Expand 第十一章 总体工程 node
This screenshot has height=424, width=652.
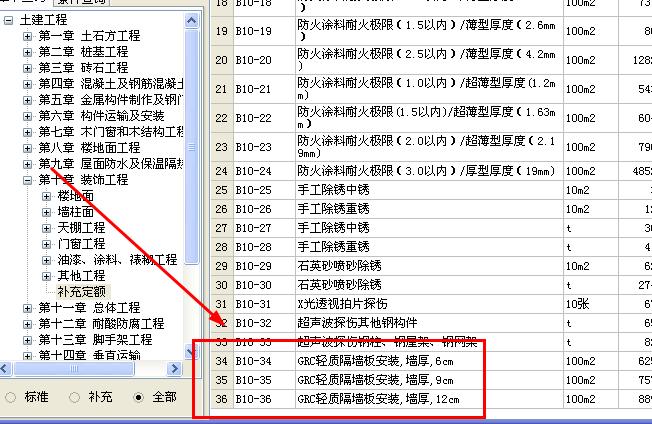click(x=27, y=308)
